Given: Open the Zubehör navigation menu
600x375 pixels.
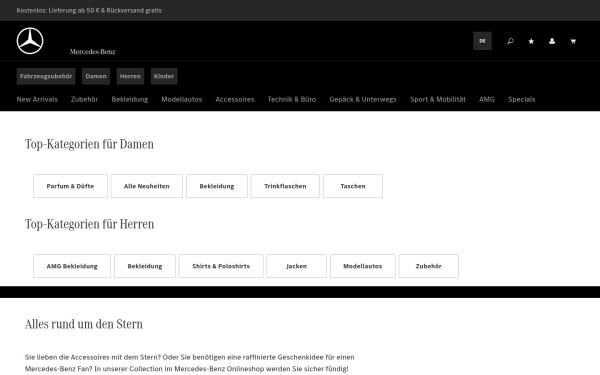Looking at the screenshot, I should point(84,99).
